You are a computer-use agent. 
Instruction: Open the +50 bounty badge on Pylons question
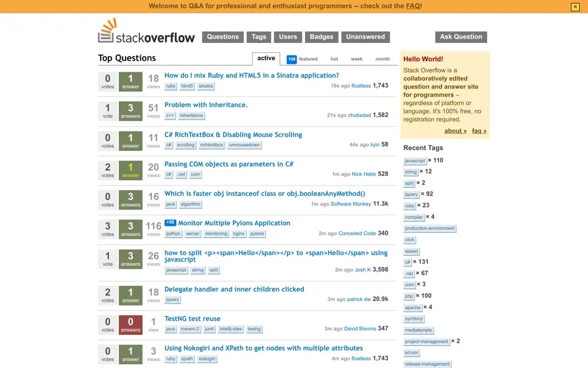[x=170, y=222]
